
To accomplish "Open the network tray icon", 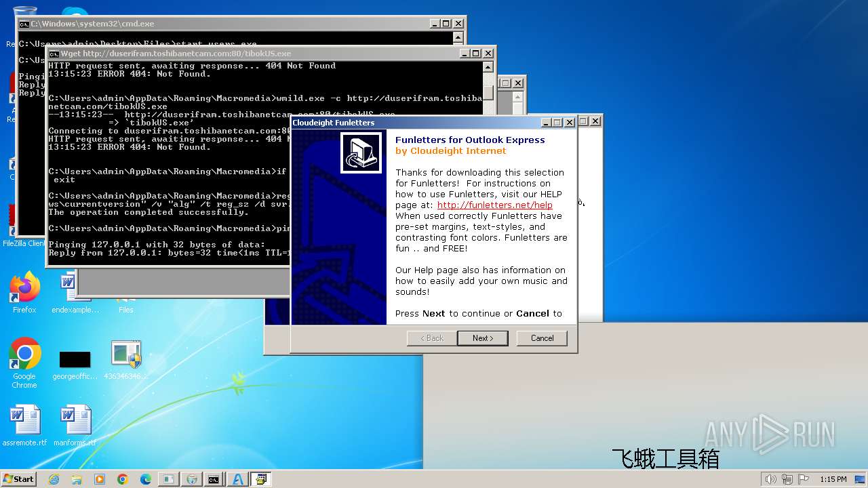I will click(x=787, y=479).
